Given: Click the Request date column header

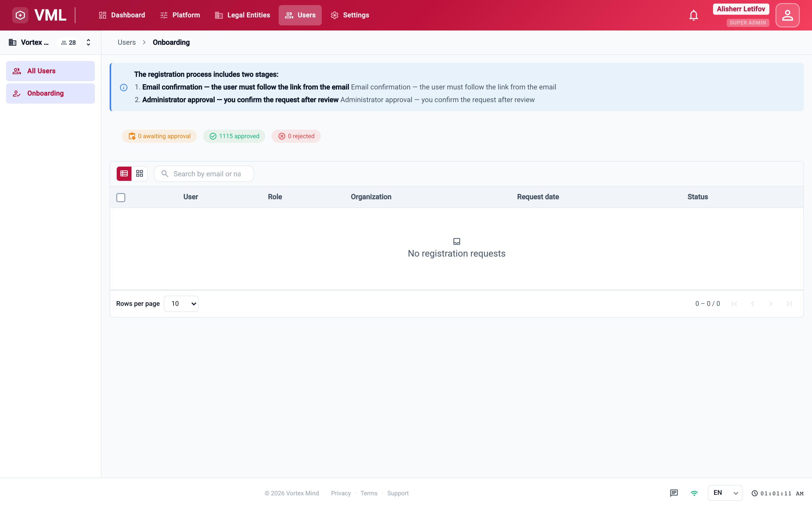Looking at the screenshot, I should [x=538, y=197].
